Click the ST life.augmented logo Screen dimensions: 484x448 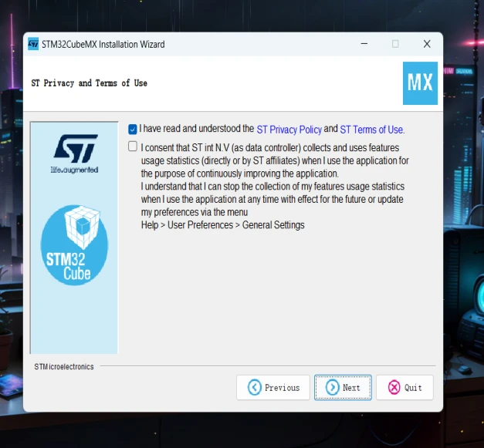(75, 153)
